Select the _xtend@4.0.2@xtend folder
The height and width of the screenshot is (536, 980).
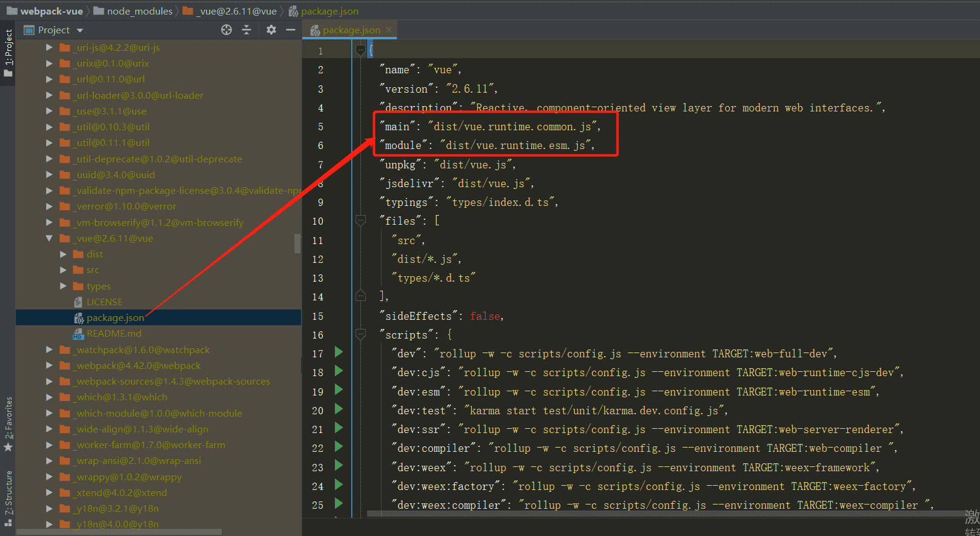pyautogui.click(x=120, y=492)
